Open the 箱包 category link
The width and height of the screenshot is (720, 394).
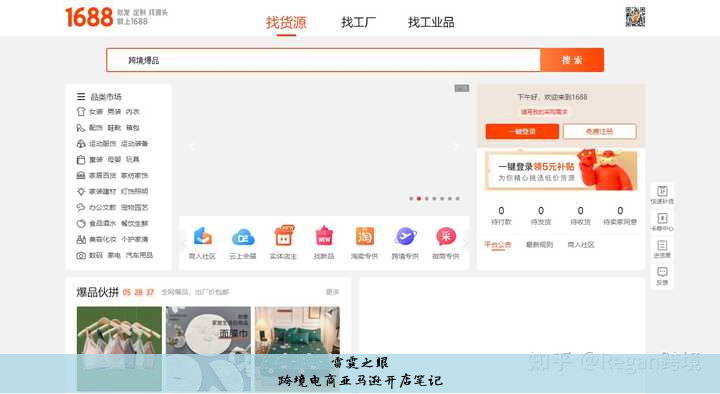pyautogui.click(x=133, y=128)
